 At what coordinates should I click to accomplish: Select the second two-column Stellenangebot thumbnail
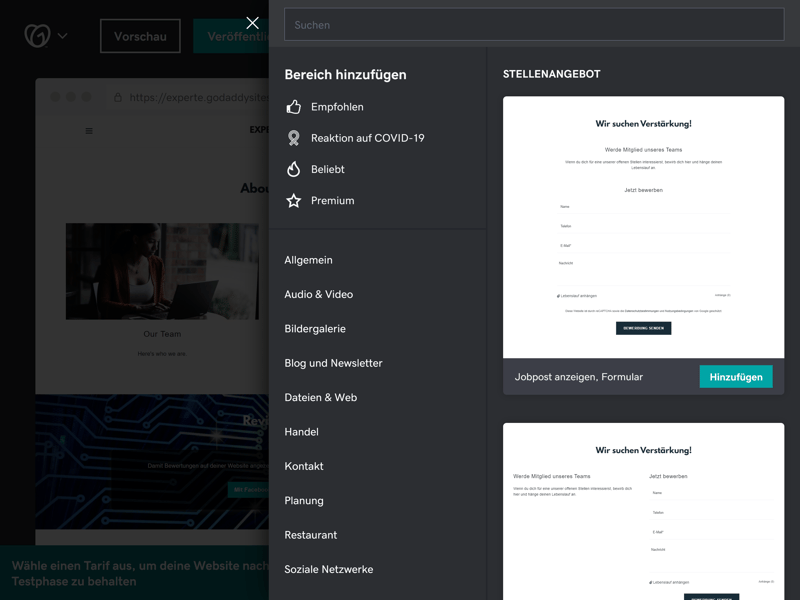(x=643, y=511)
